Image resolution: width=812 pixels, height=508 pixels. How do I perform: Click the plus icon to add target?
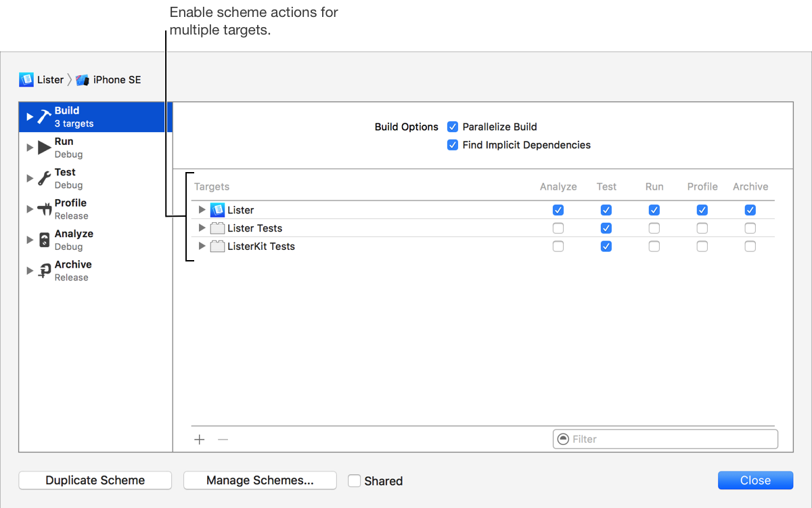point(200,440)
